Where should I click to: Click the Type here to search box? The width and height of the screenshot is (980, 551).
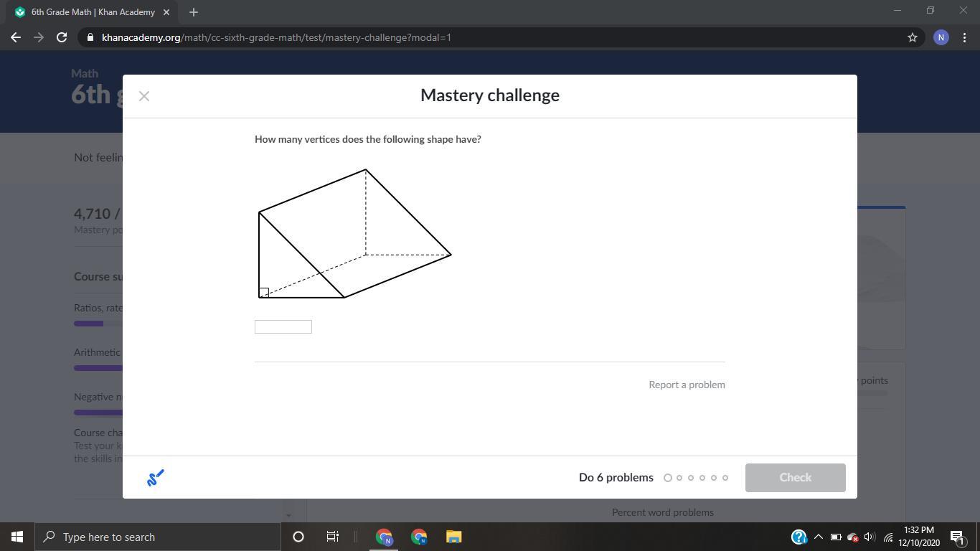158,537
